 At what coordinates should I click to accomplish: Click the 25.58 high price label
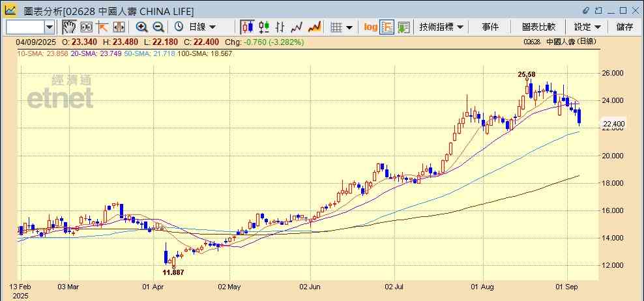(527, 74)
